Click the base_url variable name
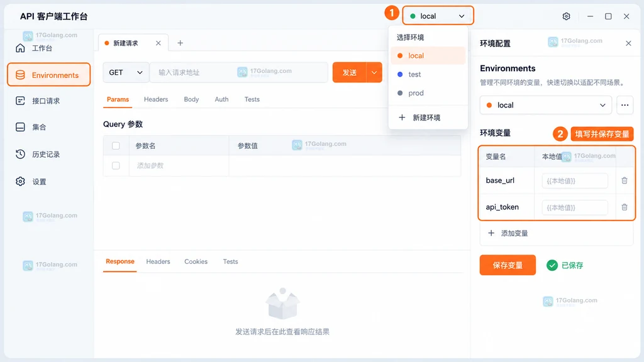The image size is (644, 362). (500, 180)
